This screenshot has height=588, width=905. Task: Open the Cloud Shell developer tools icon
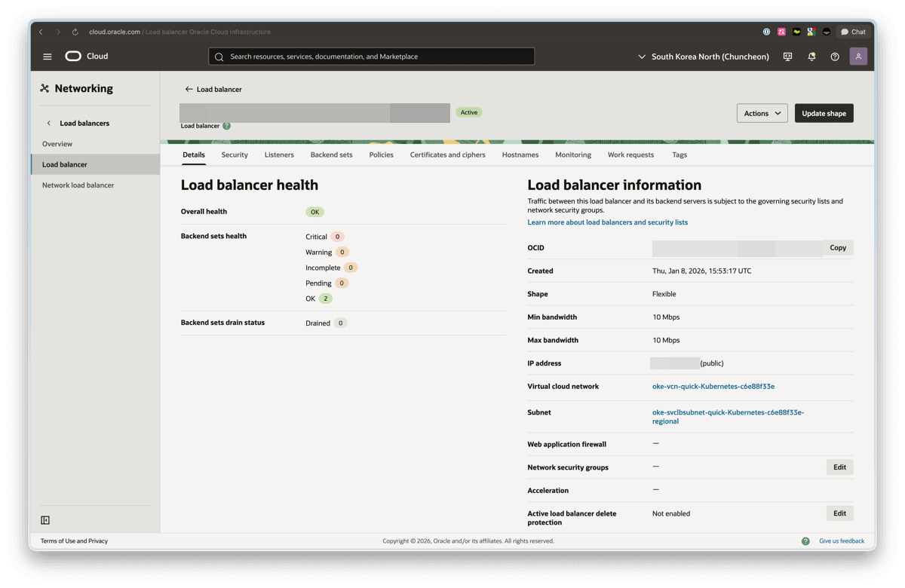[787, 57]
